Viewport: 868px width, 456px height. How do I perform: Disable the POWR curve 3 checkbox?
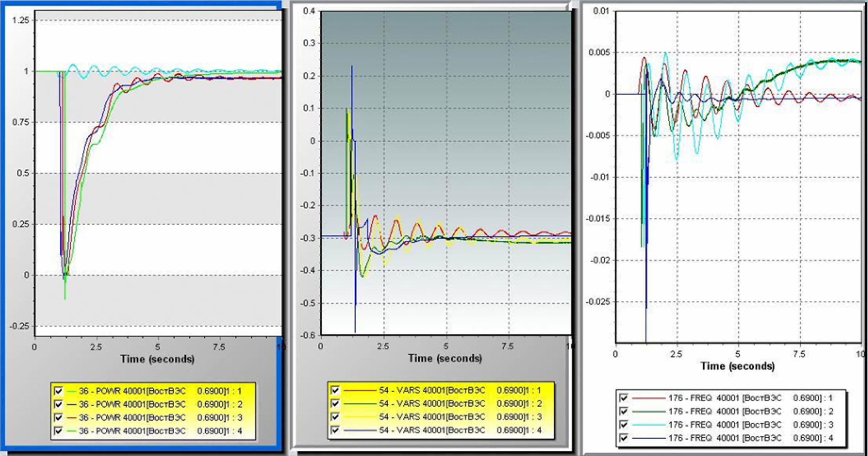tap(58, 417)
